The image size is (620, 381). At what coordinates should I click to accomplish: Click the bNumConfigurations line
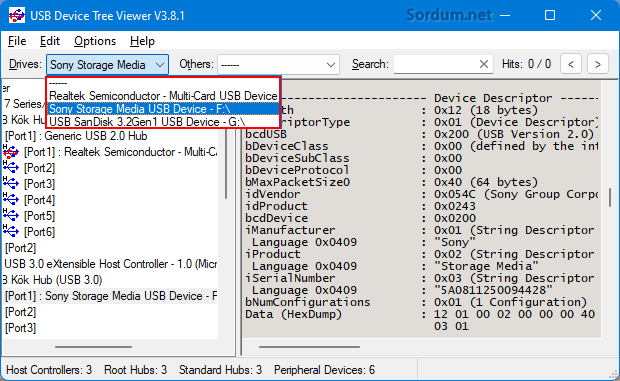click(416, 302)
